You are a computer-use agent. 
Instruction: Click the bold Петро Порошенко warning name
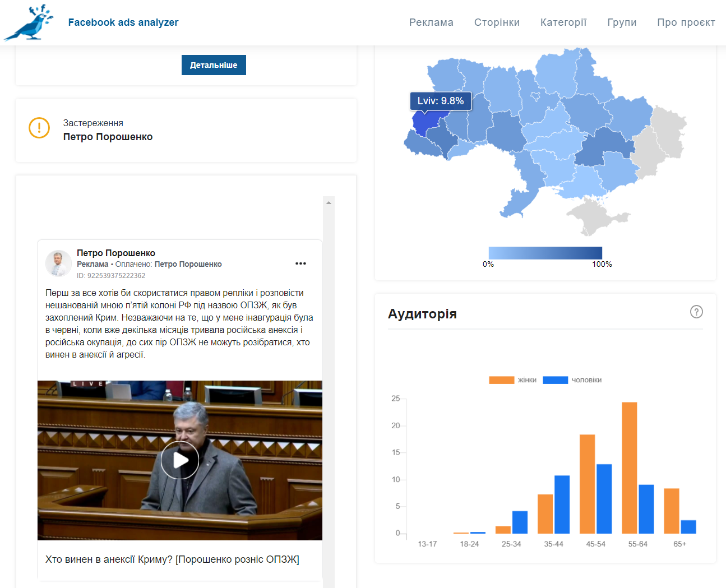click(x=108, y=137)
